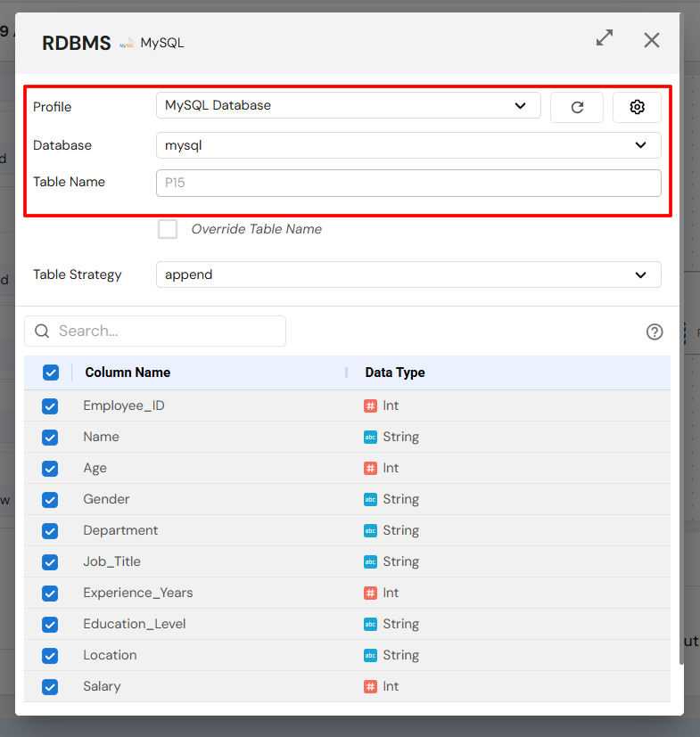Click the search magnifier icon
700x737 pixels.
(x=42, y=332)
